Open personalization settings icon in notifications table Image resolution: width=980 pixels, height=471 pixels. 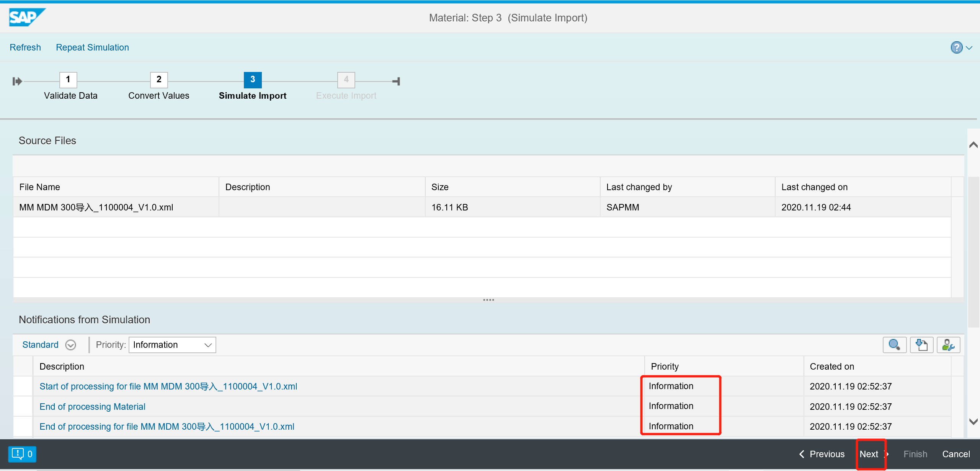point(948,345)
